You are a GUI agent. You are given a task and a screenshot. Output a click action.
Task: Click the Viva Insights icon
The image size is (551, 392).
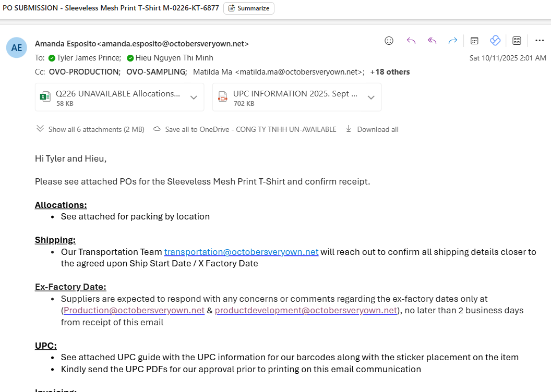point(495,41)
